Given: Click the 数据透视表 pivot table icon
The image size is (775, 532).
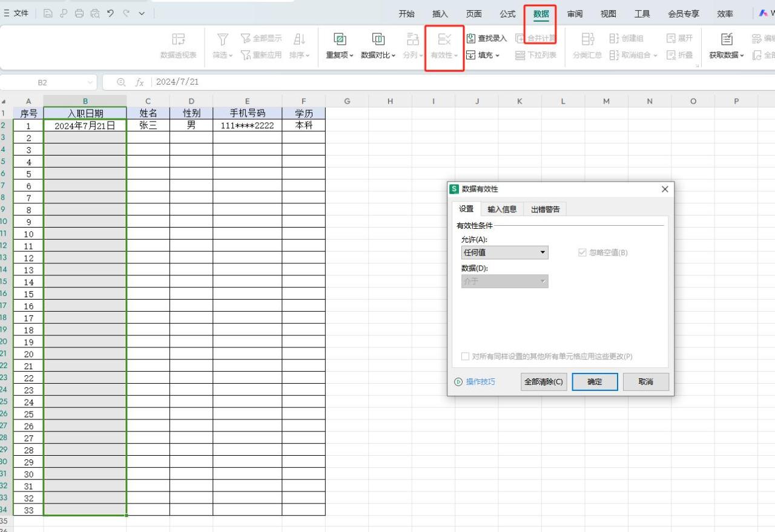Looking at the screenshot, I should tap(179, 39).
